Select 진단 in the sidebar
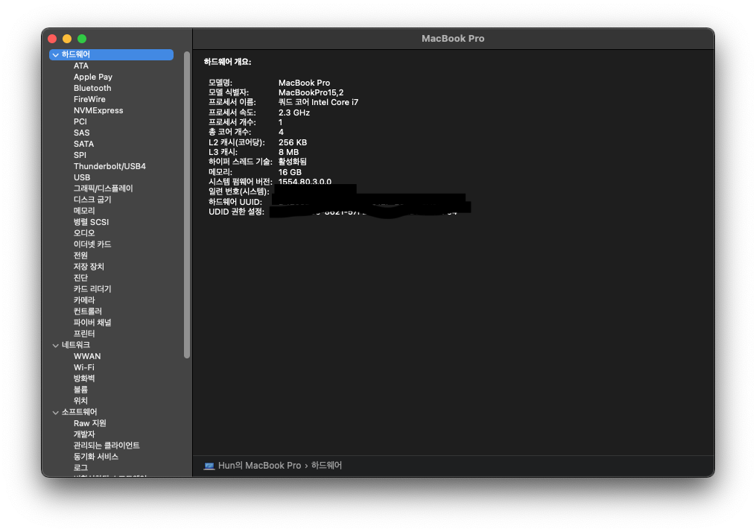This screenshot has height=532, width=756. pyautogui.click(x=80, y=277)
